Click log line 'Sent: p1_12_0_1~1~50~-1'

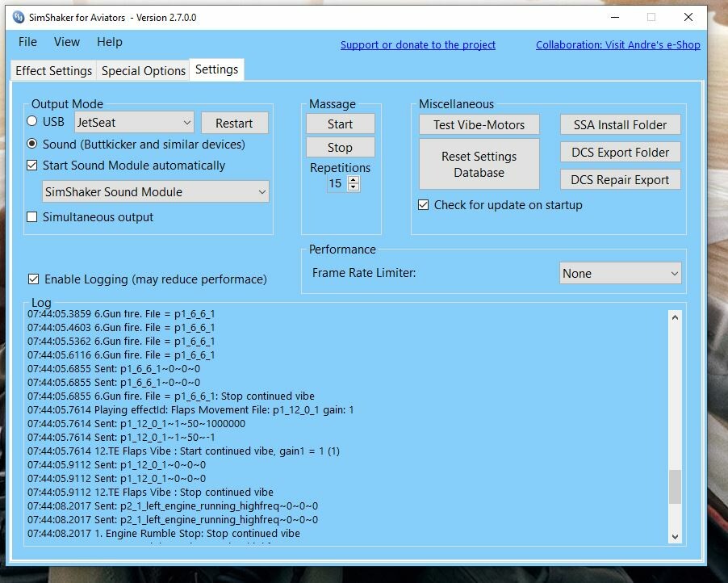coord(121,437)
